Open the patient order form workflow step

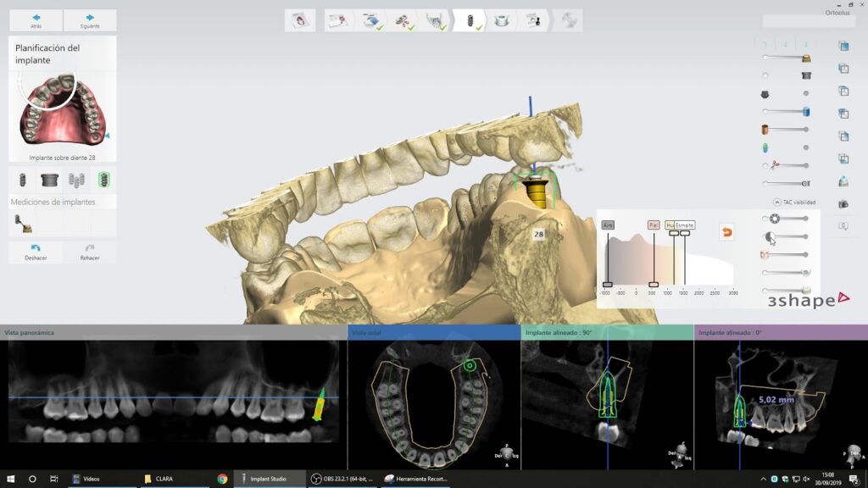pyautogui.click(x=300, y=20)
